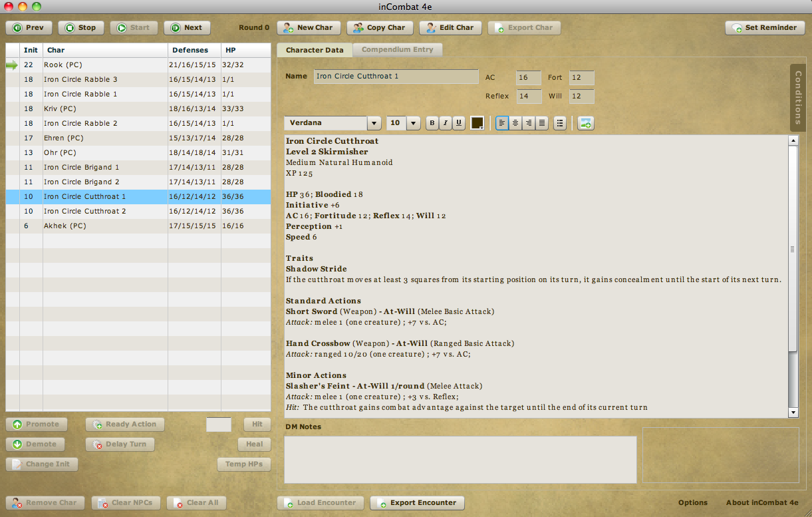Align text to the left
Viewport: 812px width, 517px height.
(502, 123)
